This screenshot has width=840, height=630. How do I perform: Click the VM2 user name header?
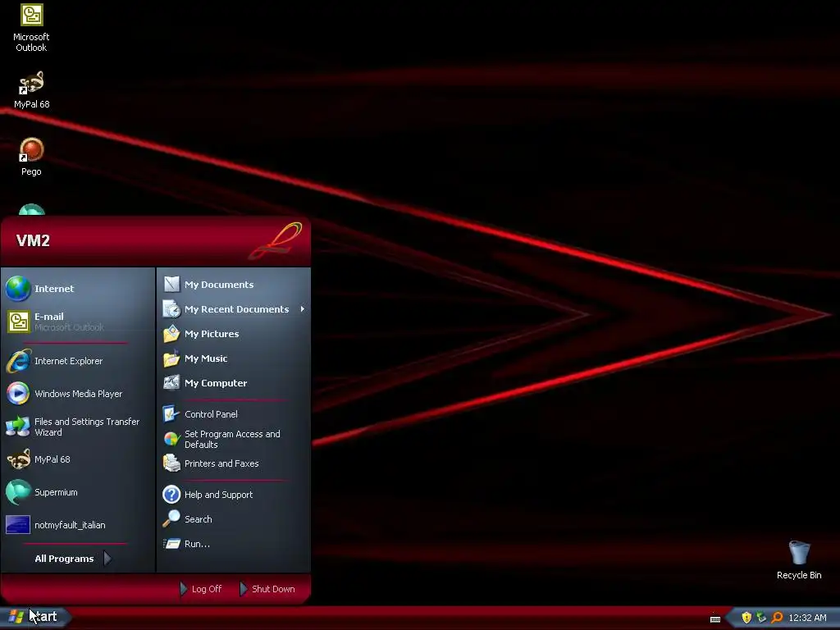[x=33, y=240]
